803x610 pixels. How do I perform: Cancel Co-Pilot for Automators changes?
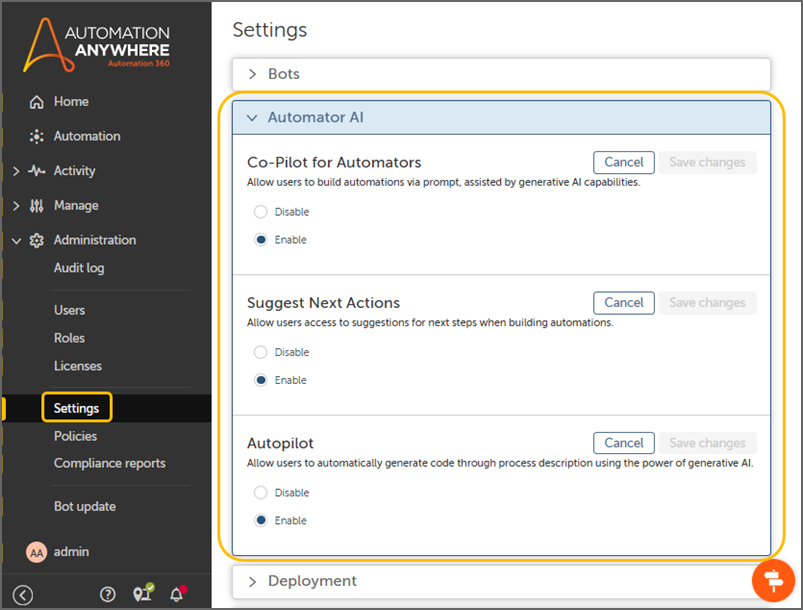point(624,162)
